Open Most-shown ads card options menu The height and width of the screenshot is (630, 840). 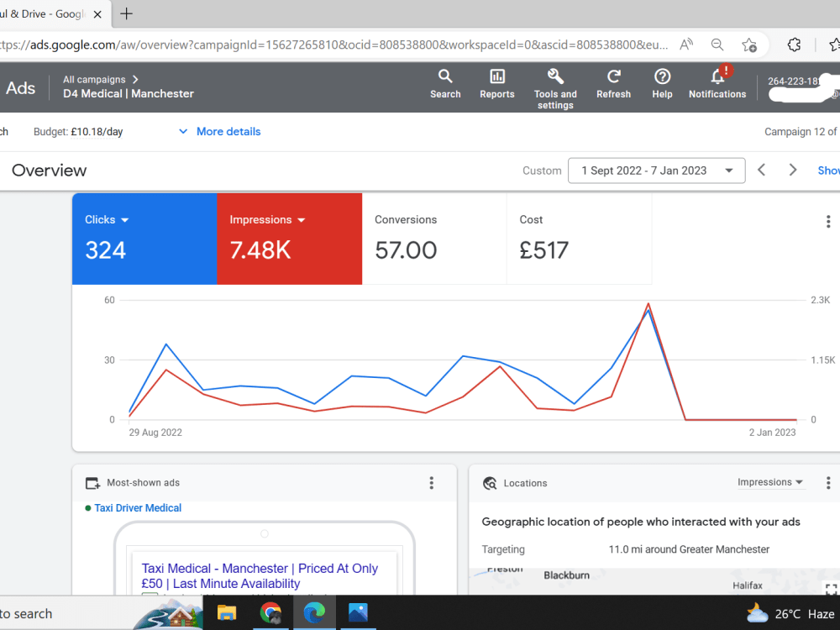point(431,483)
